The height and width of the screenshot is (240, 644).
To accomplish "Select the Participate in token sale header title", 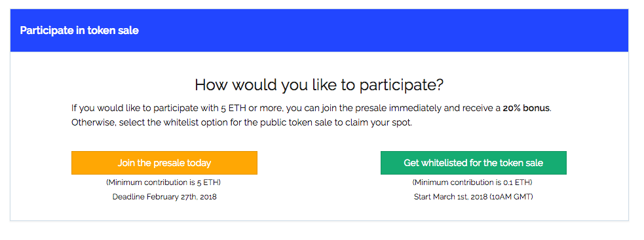I will point(79,31).
